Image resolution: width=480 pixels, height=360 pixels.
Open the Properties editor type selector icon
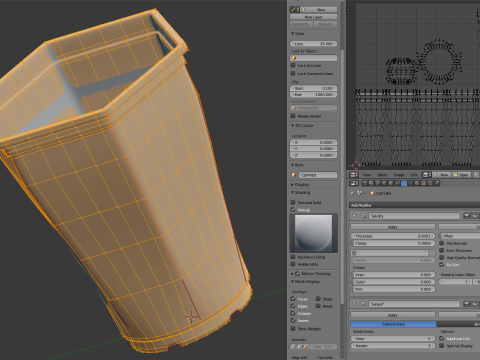click(353, 183)
